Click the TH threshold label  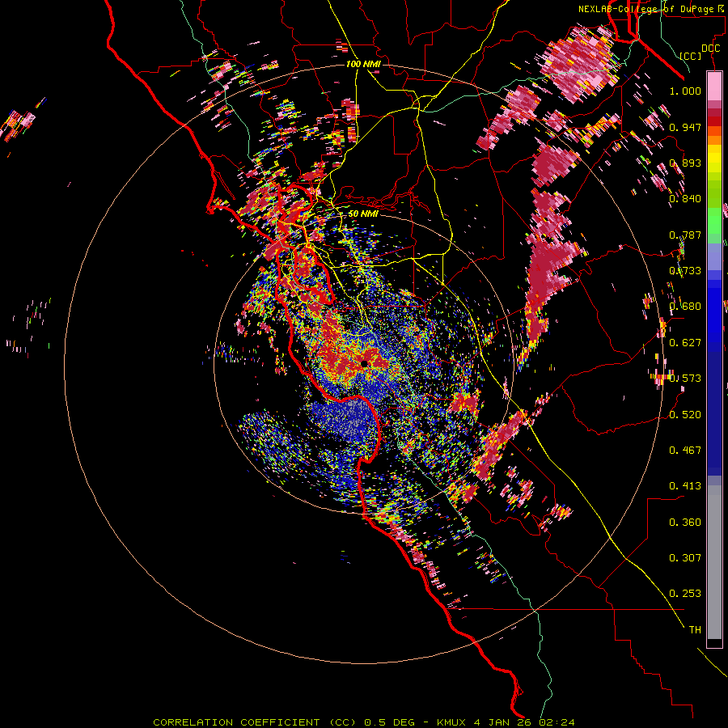[695, 630]
